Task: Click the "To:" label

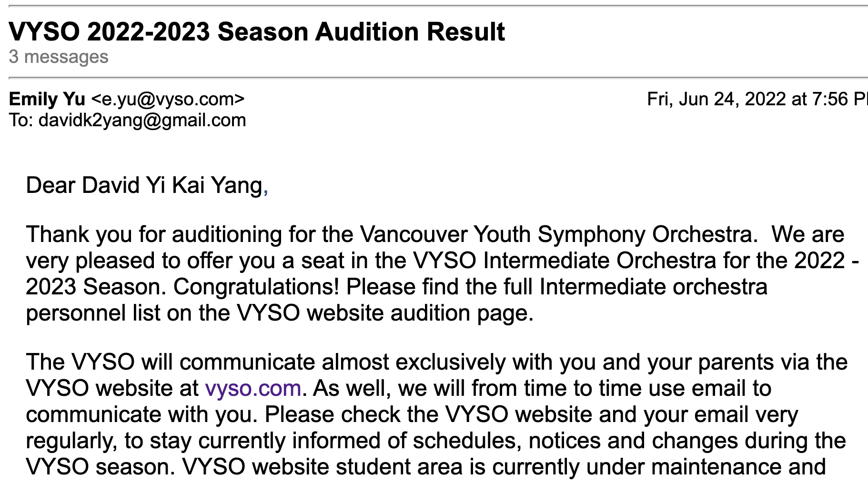Action: [21, 121]
